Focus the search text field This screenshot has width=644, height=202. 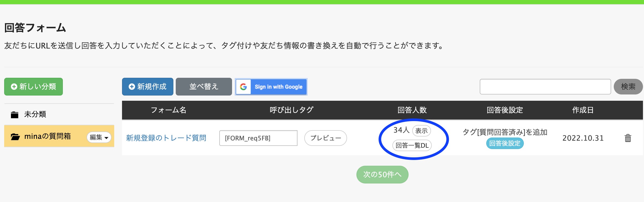pos(545,87)
